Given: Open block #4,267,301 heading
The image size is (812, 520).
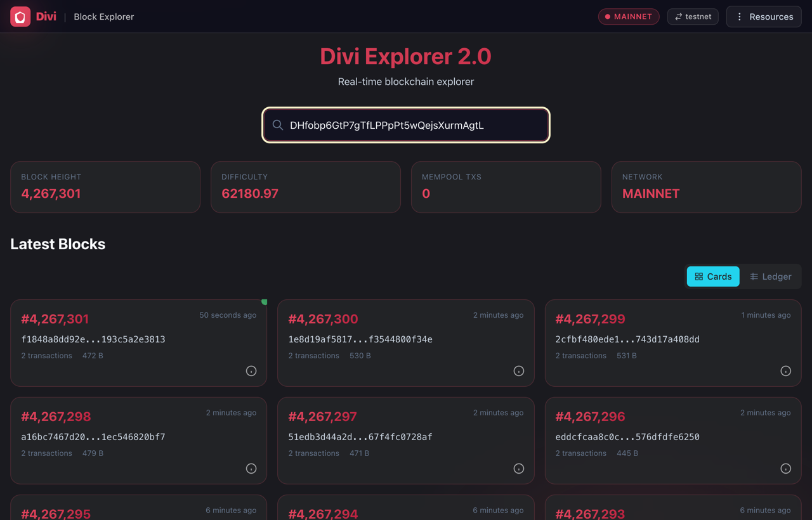Looking at the screenshot, I should point(55,319).
